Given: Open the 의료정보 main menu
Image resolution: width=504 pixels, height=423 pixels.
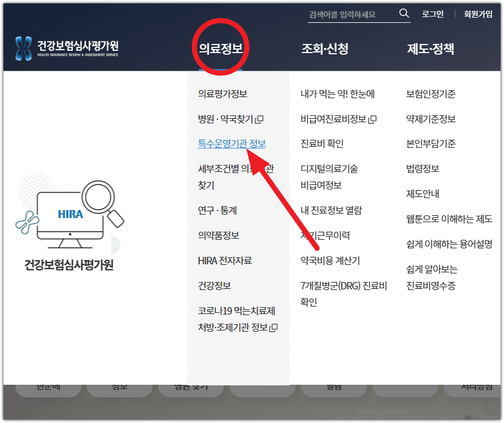Looking at the screenshot, I should click(221, 49).
